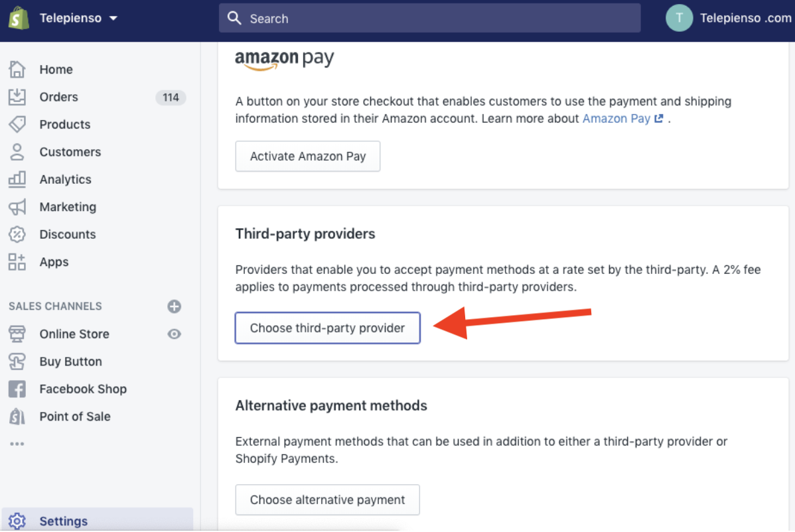Image resolution: width=795 pixels, height=532 pixels.
Task: Expand more sales channels ellipsis
Action: (x=17, y=444)
